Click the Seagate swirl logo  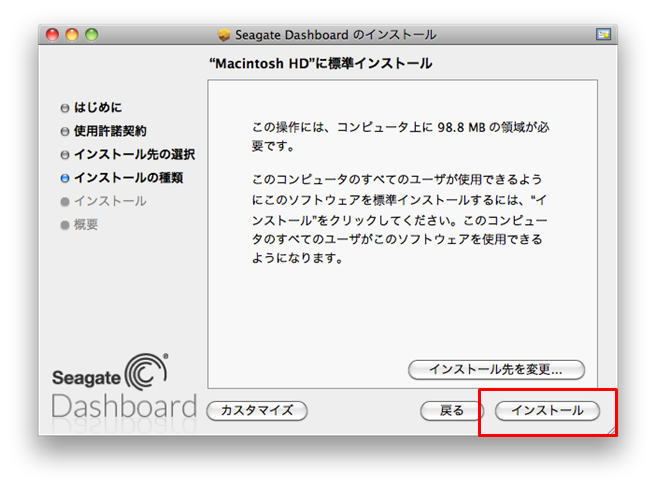pyautogui.click(x=146, y=371)
